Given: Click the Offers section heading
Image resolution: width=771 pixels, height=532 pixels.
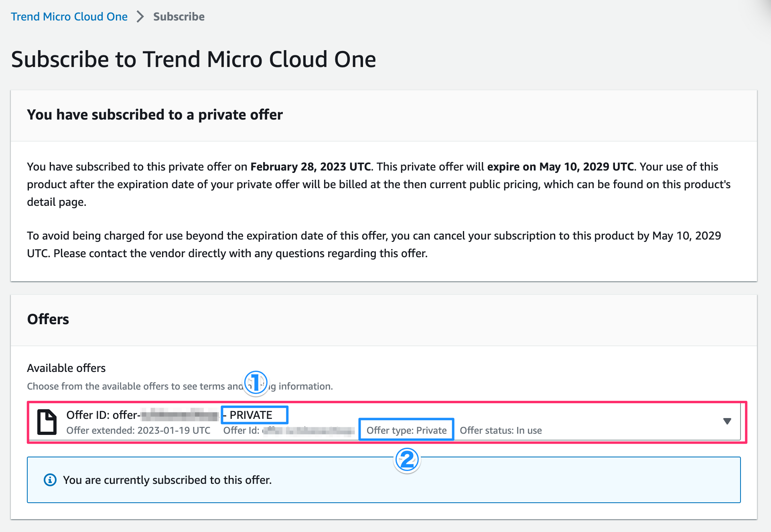Looking at the screenshot, I should tap(48, 319).
